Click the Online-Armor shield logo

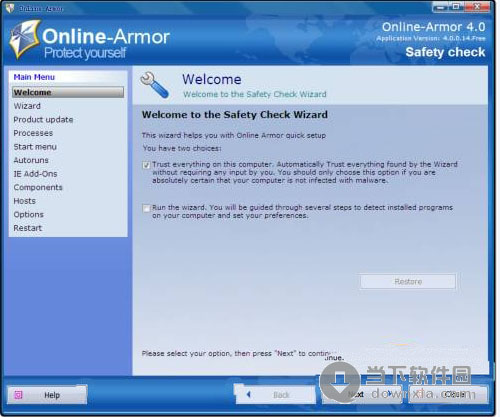coord(24,40)
